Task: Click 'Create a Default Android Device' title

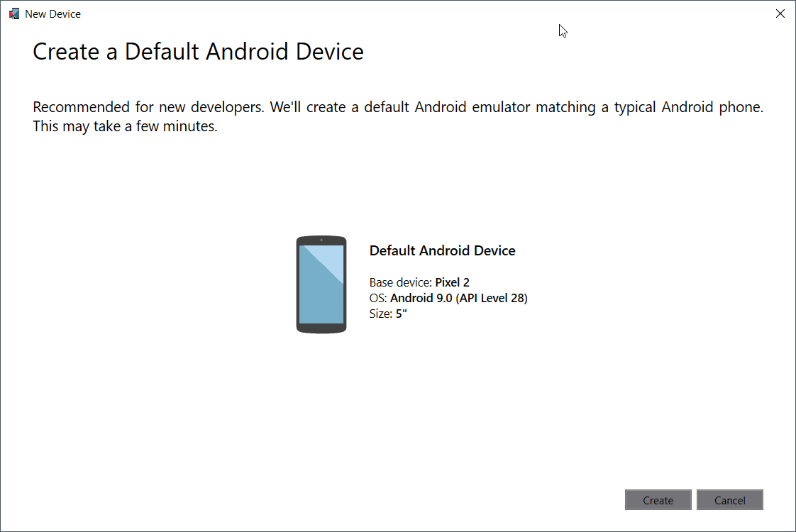Action: [x=199, y=52]
